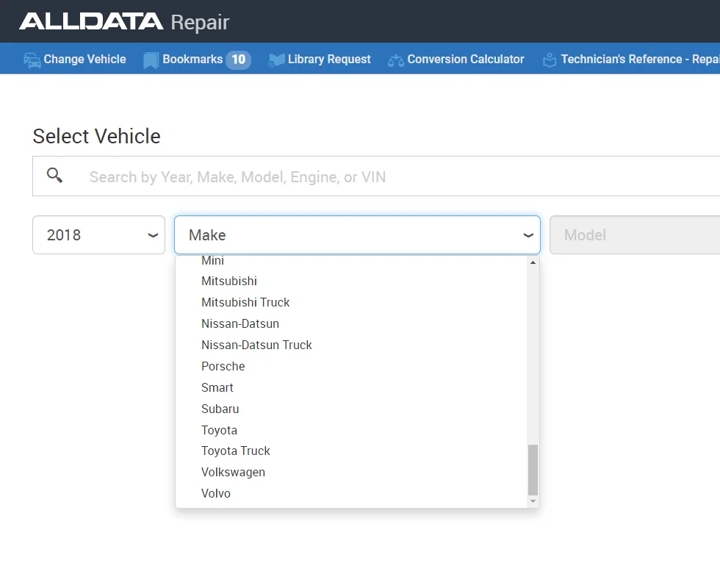
Task: Open the 2018 year dropdown
Action: [x=98, y=235]
